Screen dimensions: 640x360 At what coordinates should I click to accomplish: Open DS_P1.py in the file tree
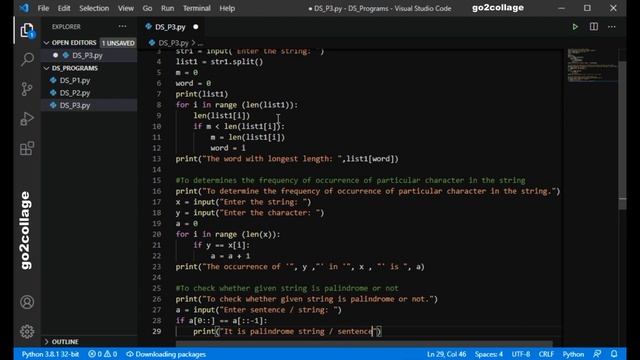pyautogui.click(x=75, y=80)
